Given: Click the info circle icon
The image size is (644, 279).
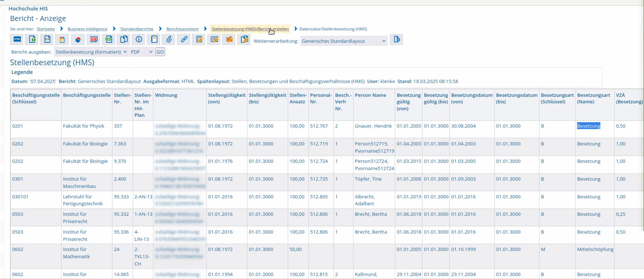Looking at the screenshot, I should pos(139,40).
